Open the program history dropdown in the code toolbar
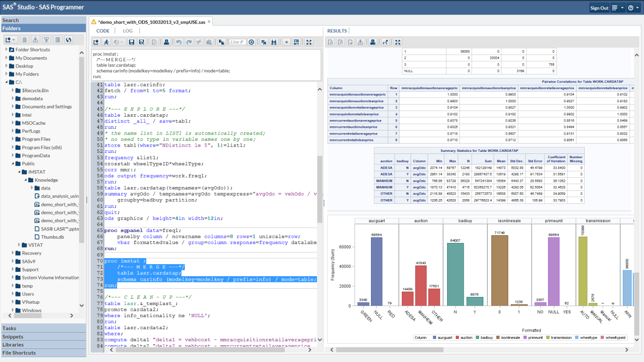Viewport: 644px width, 362px height. 118,42
